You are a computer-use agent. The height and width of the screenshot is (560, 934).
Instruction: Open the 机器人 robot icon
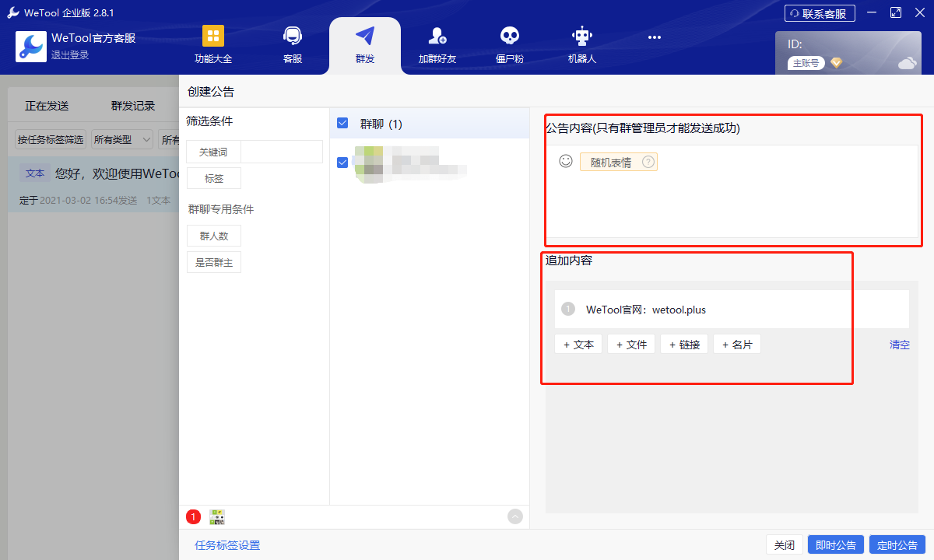582,36
